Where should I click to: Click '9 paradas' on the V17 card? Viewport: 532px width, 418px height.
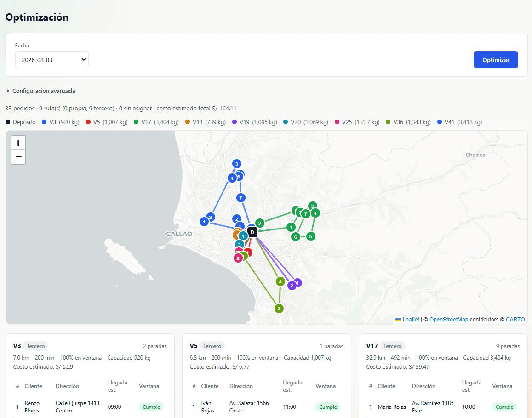point(508,346)
